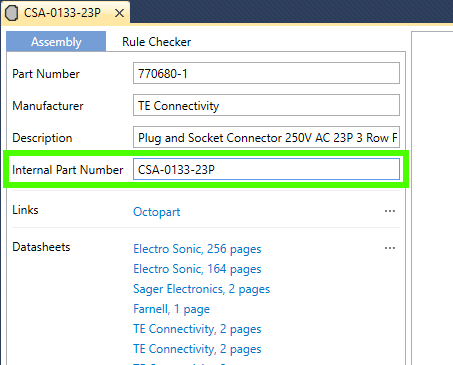
Task: Click the Manufacturer field TE Connectivity
Action: point(266,105)
